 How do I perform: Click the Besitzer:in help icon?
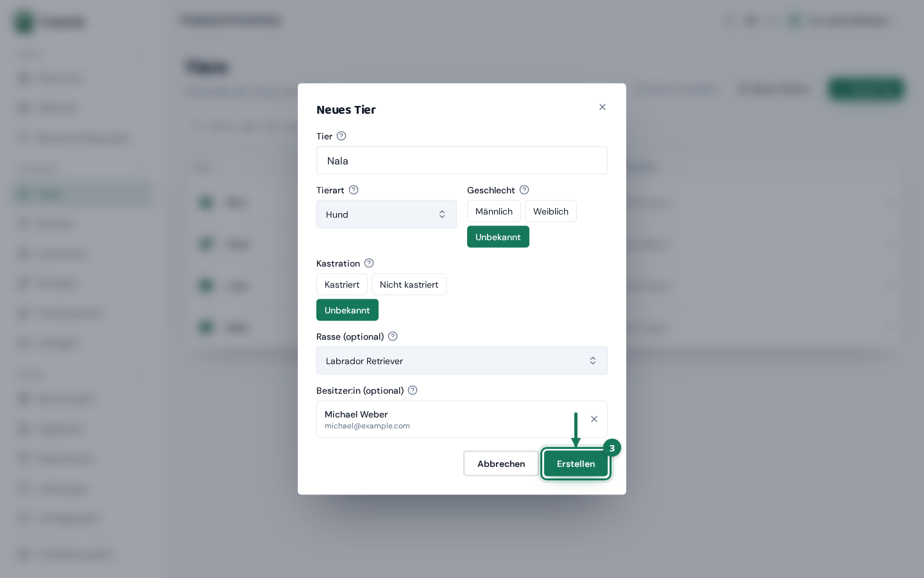tap(413, 390)
